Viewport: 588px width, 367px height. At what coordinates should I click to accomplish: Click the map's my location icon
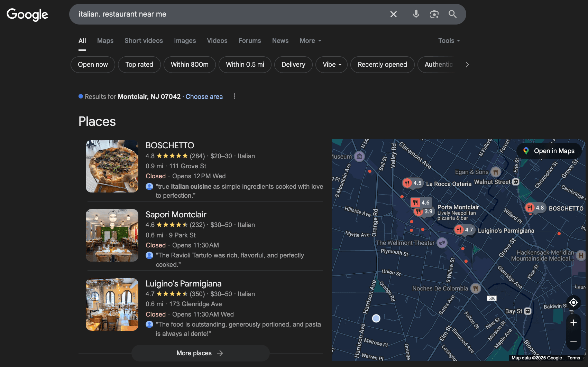coord(573,302)
